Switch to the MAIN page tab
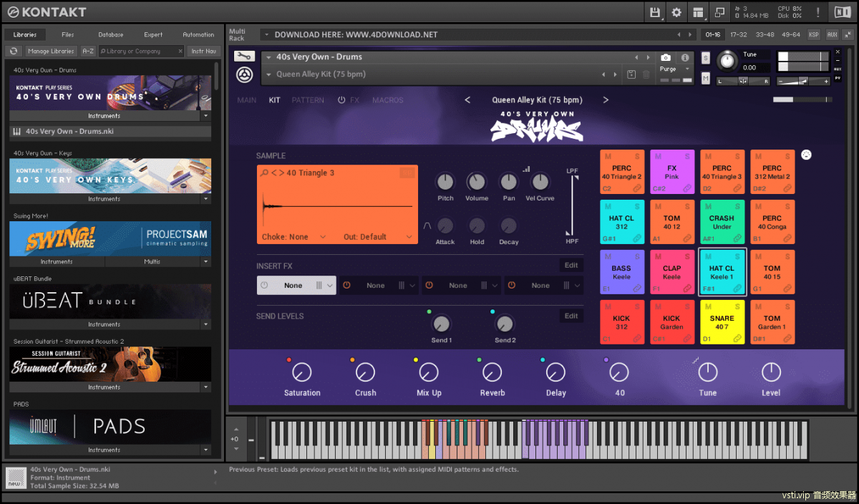The height and width of the screenshot is (504, 859). coord(247,100)
